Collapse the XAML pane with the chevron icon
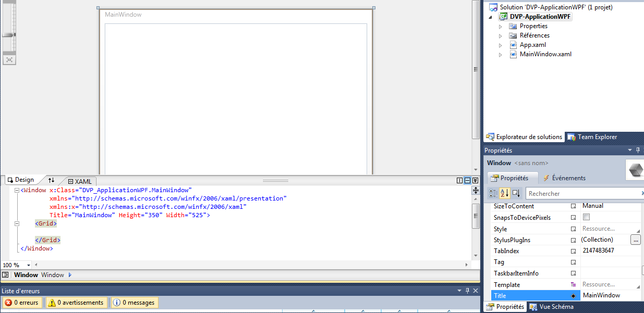 click(x=475, y=181)
